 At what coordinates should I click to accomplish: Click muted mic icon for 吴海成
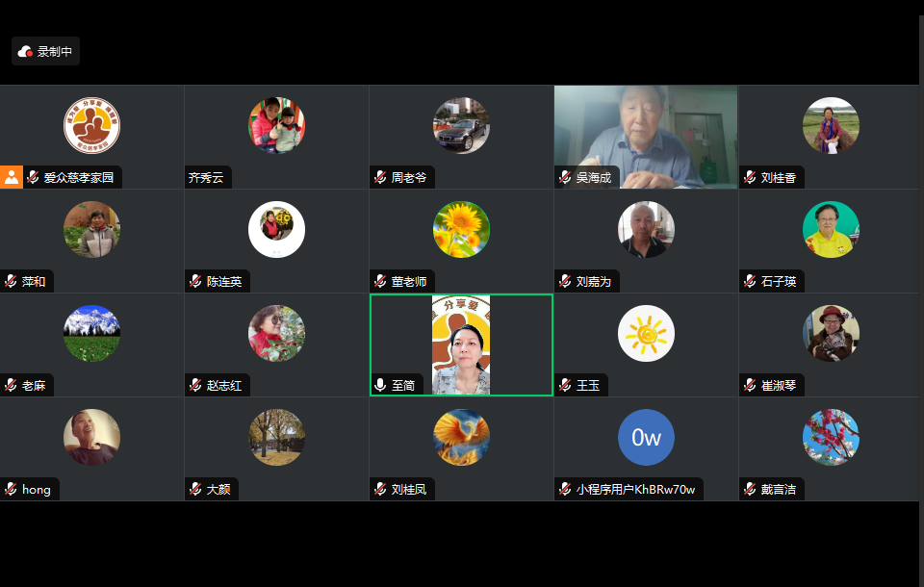[x=565, y=177]
